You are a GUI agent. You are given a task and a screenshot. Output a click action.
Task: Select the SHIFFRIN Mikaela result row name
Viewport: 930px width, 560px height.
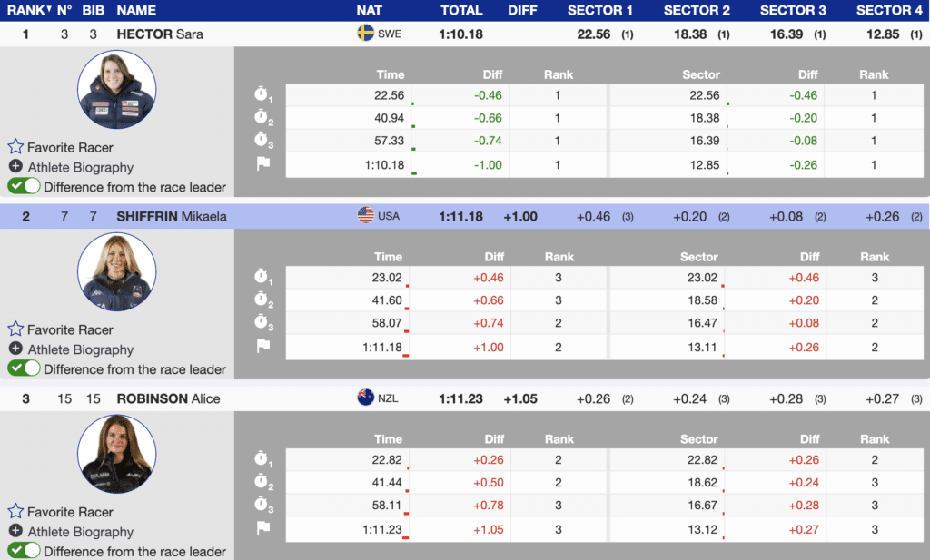[171, 216]
